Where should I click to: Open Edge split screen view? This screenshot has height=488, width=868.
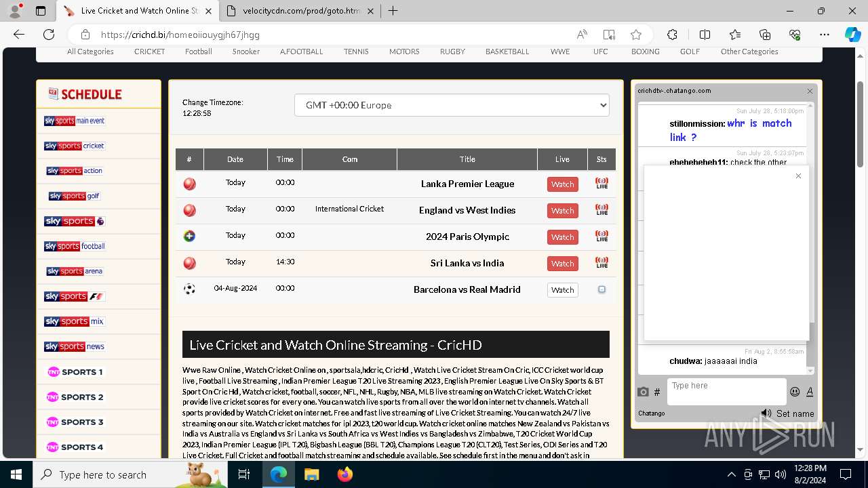(x=705, y=35)
